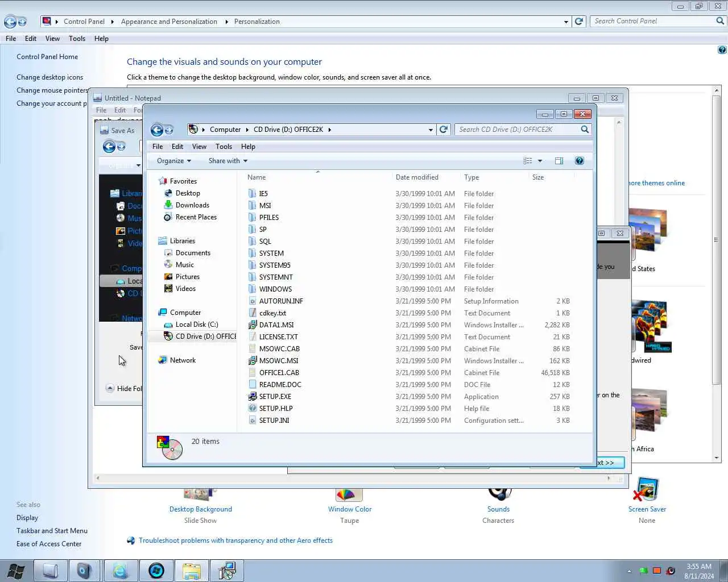Screen dimensions: 728x582
Task: Select Documents library in navigation pane
Action: (193, 253)
